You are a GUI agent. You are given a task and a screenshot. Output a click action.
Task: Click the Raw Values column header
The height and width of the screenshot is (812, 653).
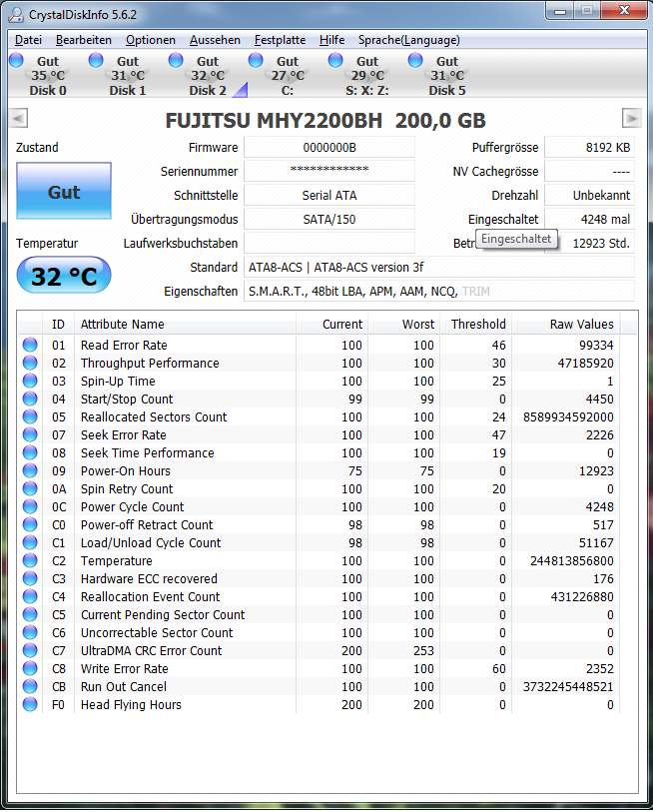pyautogui.click(x=566, y=325)
